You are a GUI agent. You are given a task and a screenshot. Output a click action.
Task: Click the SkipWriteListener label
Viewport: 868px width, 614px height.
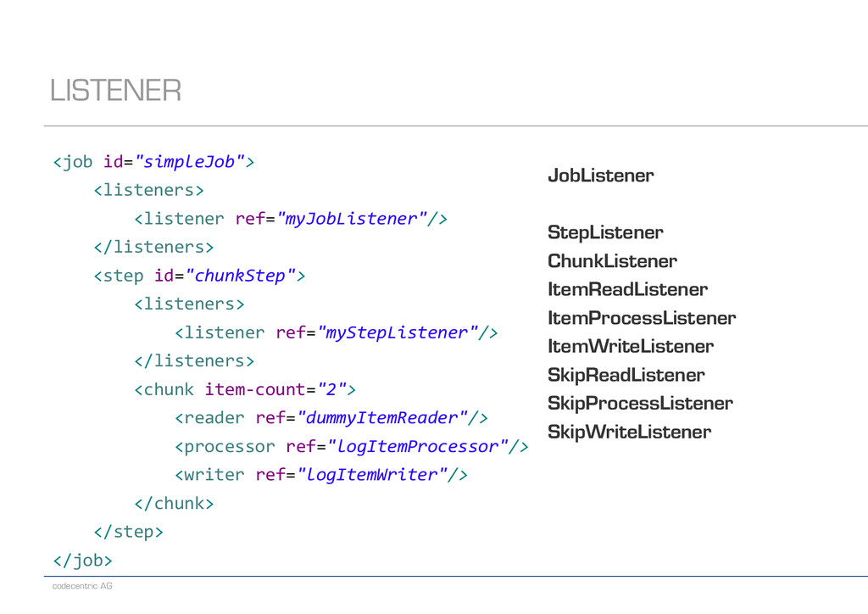(x=630, y=432)
